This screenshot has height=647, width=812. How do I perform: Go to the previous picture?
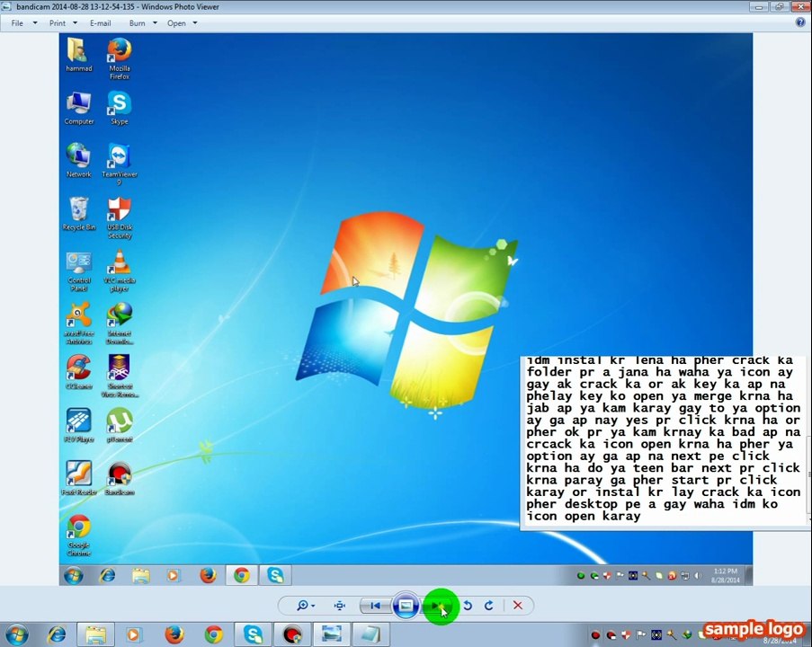point(376,606)
